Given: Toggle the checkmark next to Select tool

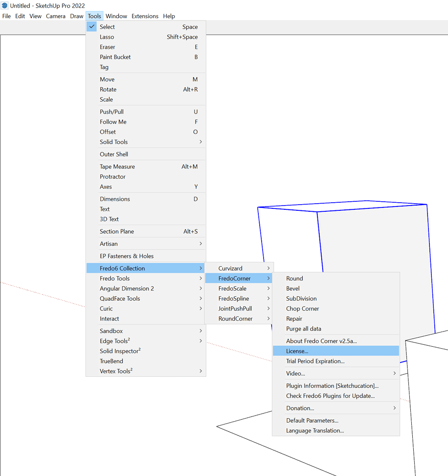Looking at the screenshot, I should 91,27.
